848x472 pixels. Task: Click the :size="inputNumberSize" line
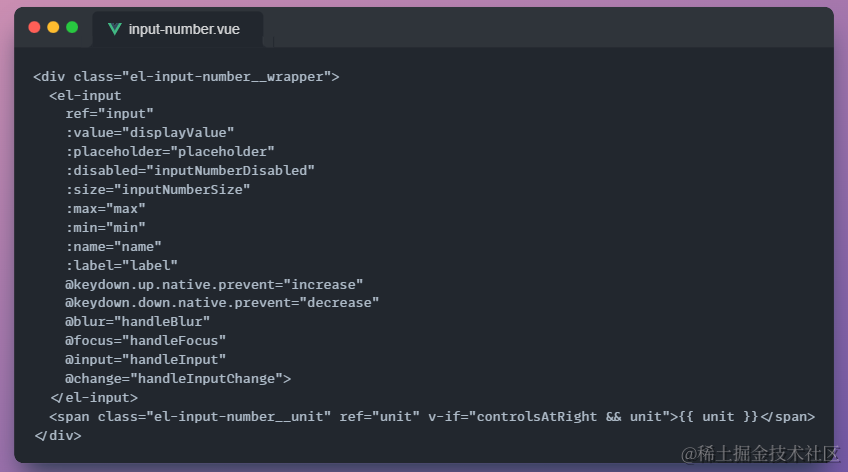[x=157, y=190]
